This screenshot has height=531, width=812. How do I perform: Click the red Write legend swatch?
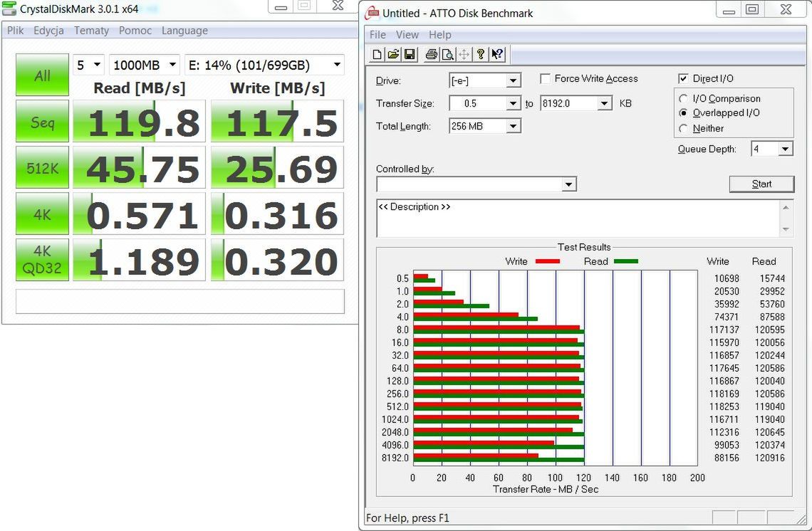click(x=547, y=261)
